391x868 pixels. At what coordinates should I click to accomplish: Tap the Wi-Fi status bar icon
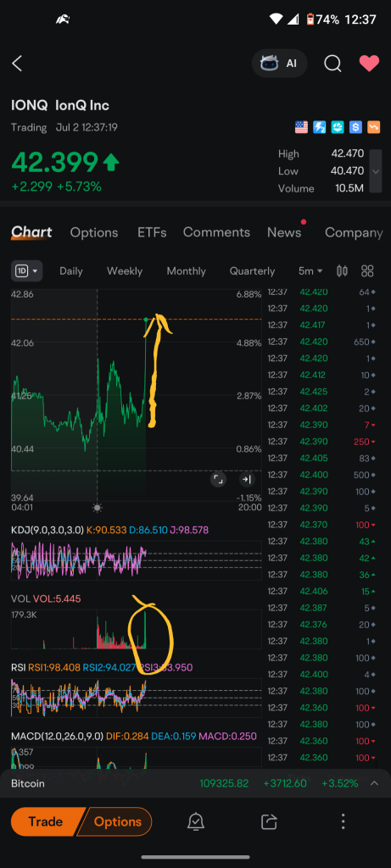click(276, 19)
